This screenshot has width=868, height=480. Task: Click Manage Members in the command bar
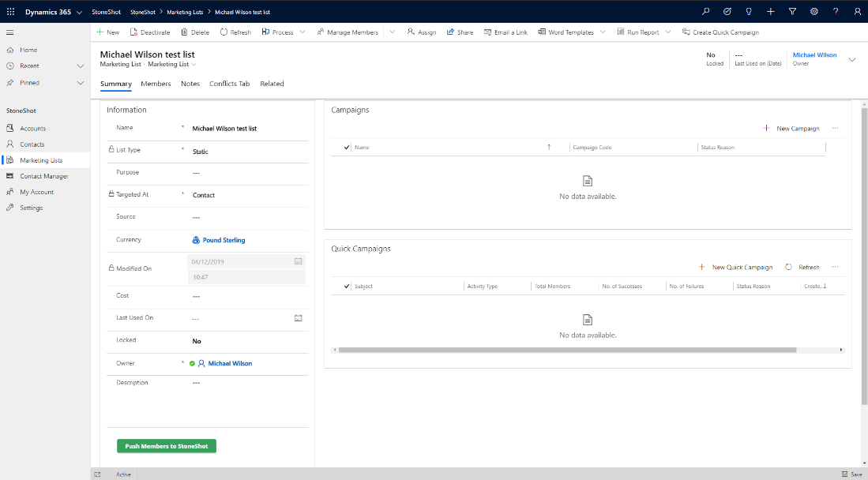[x=348, y=32]
